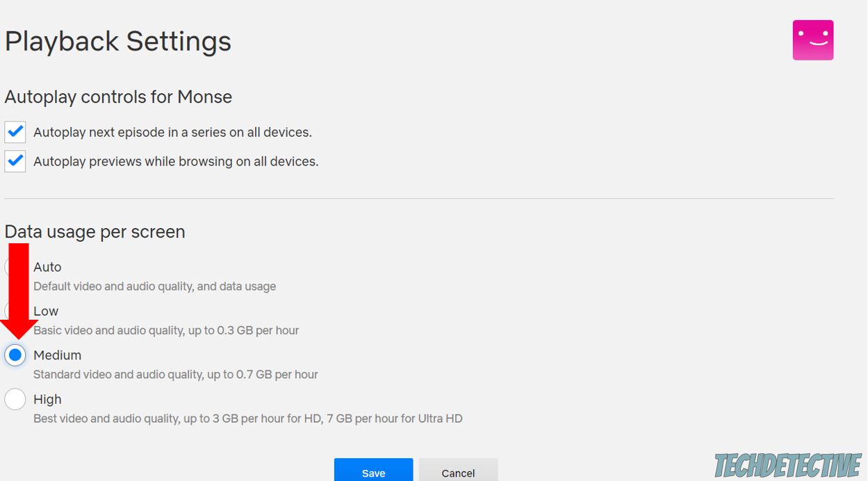Click the 'High' option label text
The height and width of the screenshot is (481, 868).
point(47,399)
